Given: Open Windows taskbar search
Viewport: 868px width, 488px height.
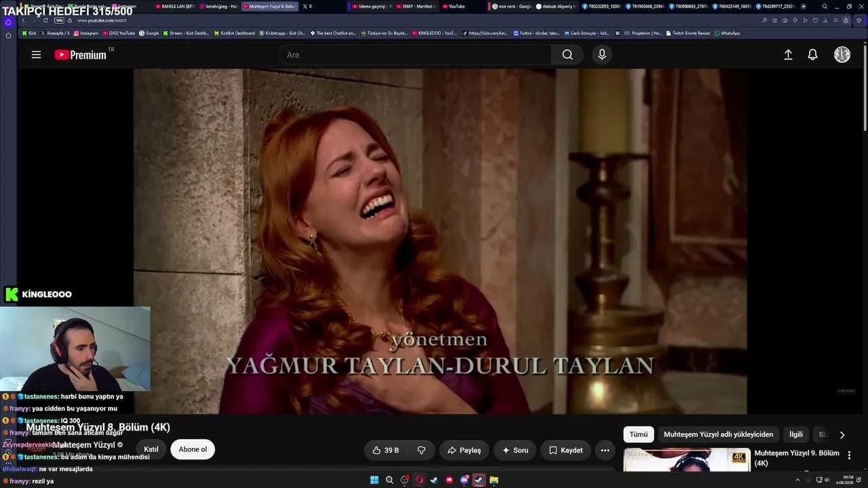Looking at the screenshot, I should coord(389,480).
